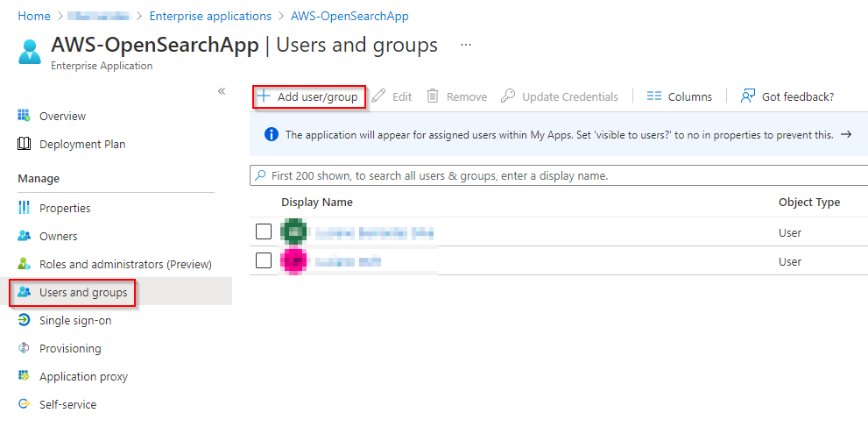This screenshot has width=868, height=427.
Task: Open Self-service menu item
Action: tap(67, 404)
